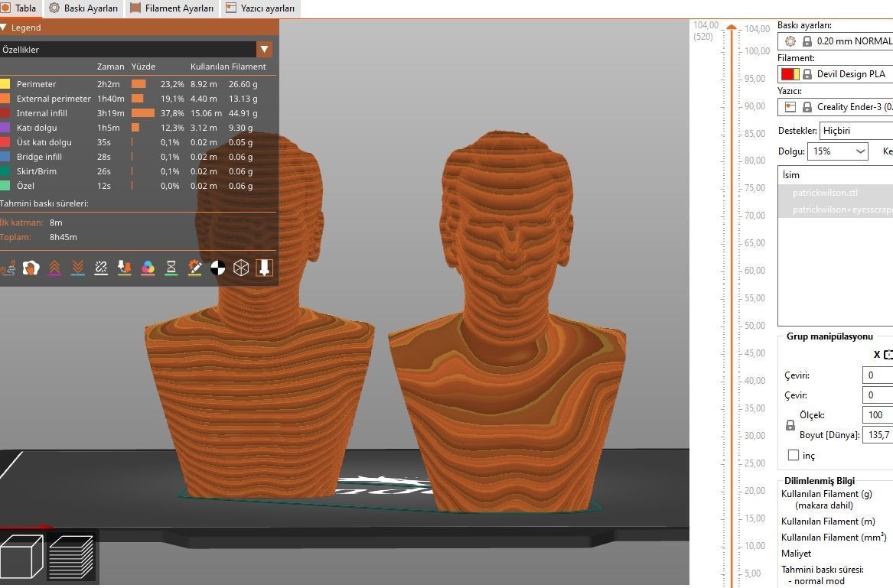Image resolution: width=893 pixels, height=588 pixels.
Task: Toggle tool marker nozzle icon
Action: tap(264, 268)
